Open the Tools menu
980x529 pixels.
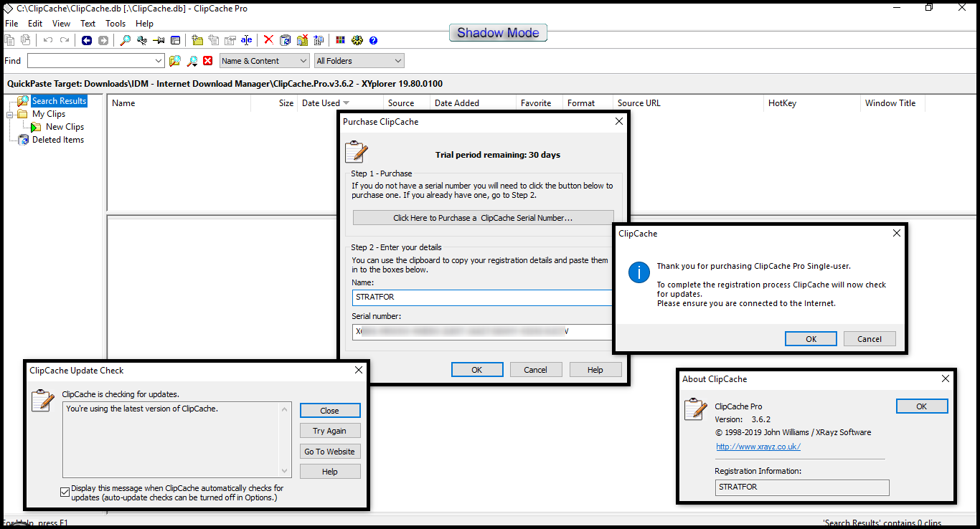(x=116, y=24)
